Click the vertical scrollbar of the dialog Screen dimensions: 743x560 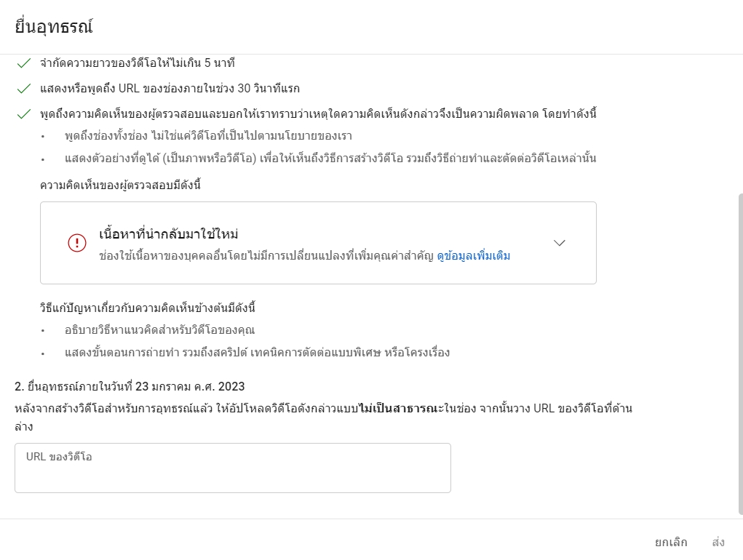click(739, 349)
